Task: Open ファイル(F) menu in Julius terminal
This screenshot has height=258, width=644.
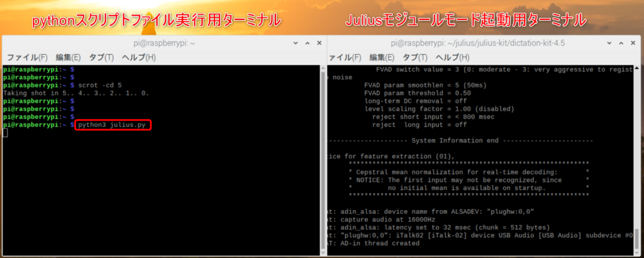Action: click(345, 57)
